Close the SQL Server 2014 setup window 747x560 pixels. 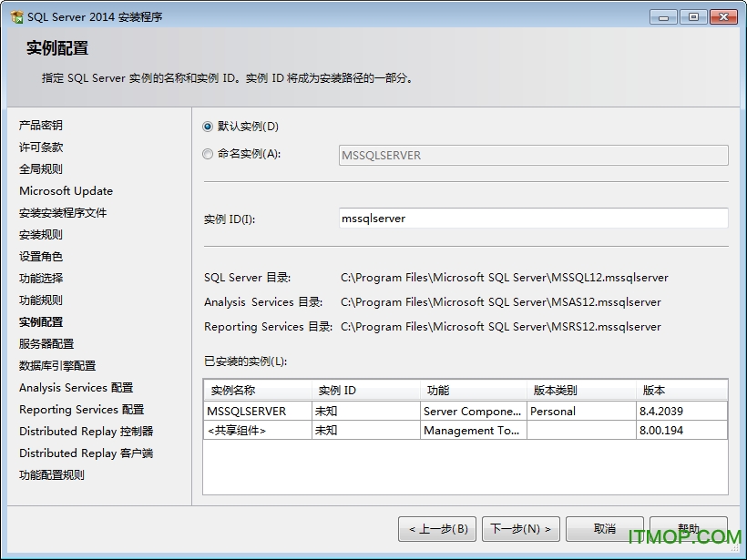click(723, 17)
